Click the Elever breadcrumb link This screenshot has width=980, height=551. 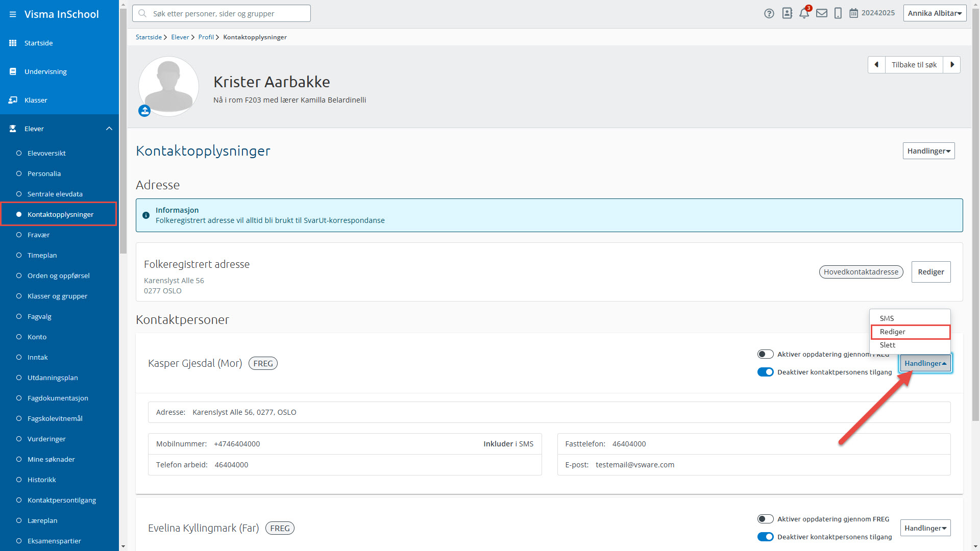(x=180, y=37)
